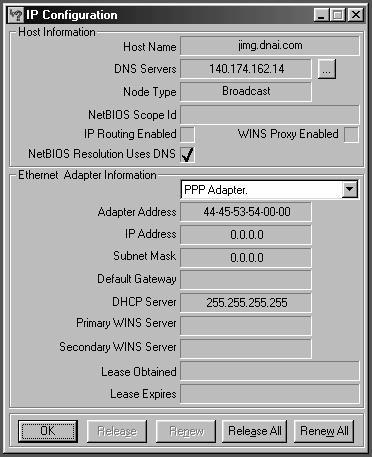The width and height of the screenshot is (372, 457).
Task: Click the Host Name label
Action: pos(150,47)
